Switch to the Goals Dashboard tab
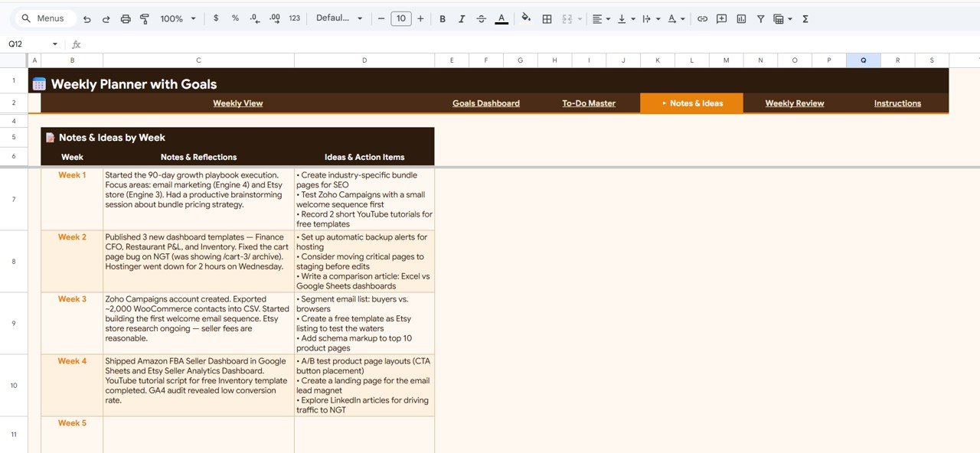The image size is (980, 453). [485, 103]
